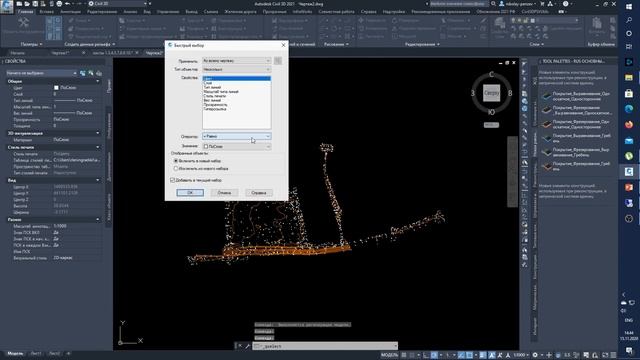This screenshot has width=640, height=360.
Task: Click the select objects icon beside Apply-to field
Action: [278, 61]
